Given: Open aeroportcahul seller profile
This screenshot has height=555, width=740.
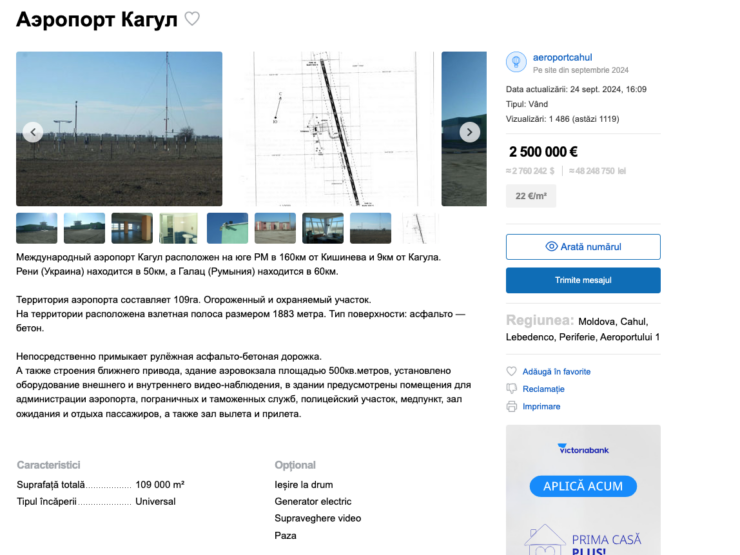Looking at the screenshot, I should click(562, 57).
